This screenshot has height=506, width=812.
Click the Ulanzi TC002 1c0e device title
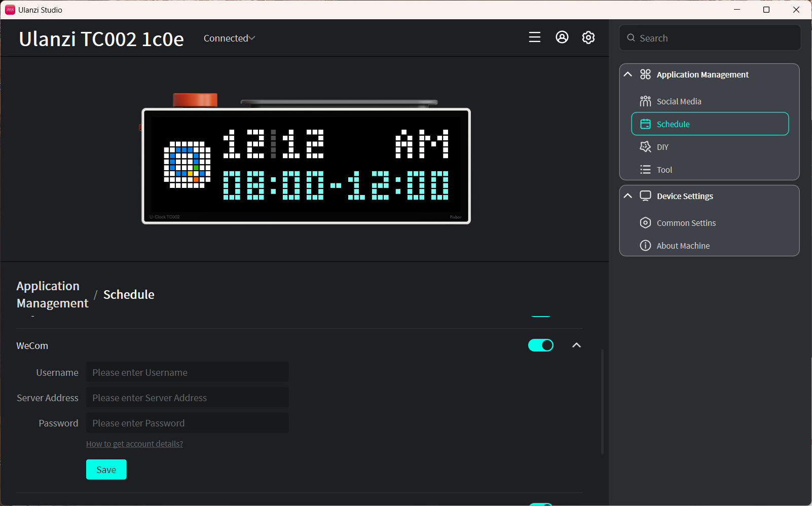point(101,39)
